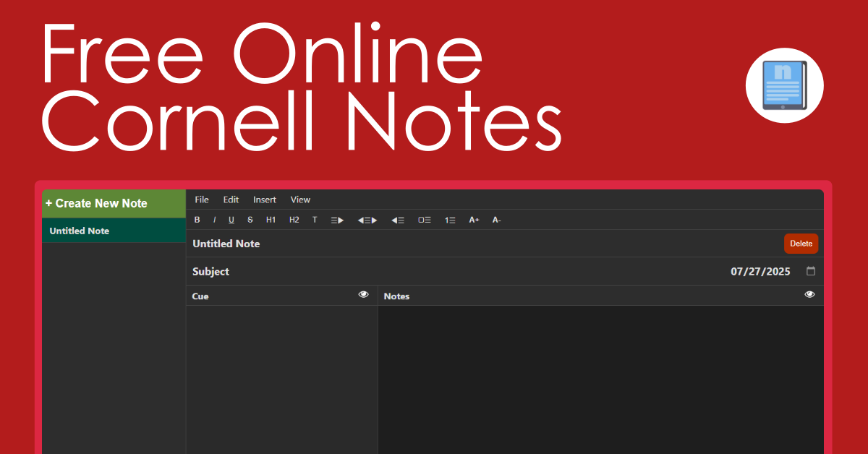Decrease font size with A- icon
The height and width of the screenshot is (454, 868).
pyautogui.click(x=496, y=220)
